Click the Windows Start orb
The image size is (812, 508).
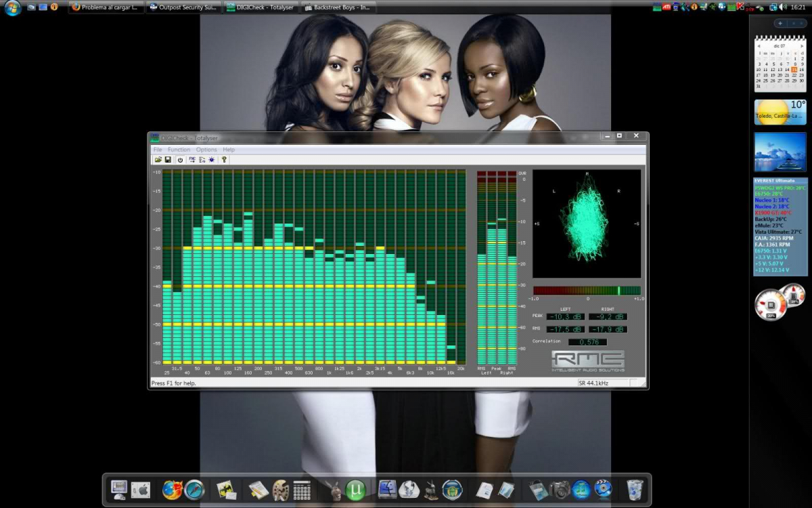click(x=12, y=7)
